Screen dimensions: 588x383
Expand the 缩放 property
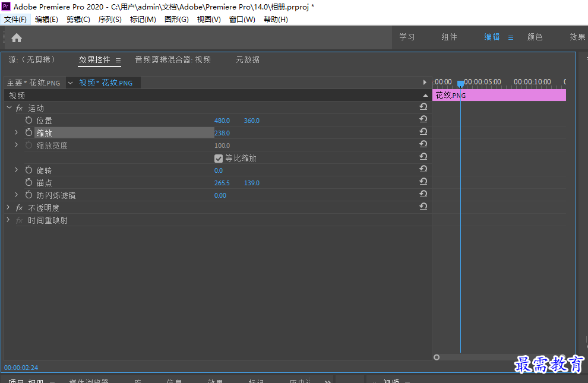click(x=16, y=132)
